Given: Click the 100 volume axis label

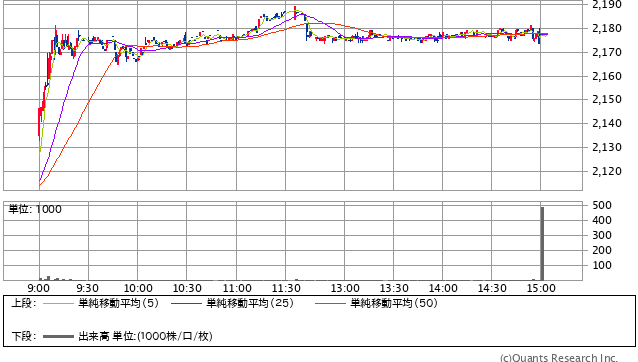Looking at the screenshot, I should tap(602, 266).
